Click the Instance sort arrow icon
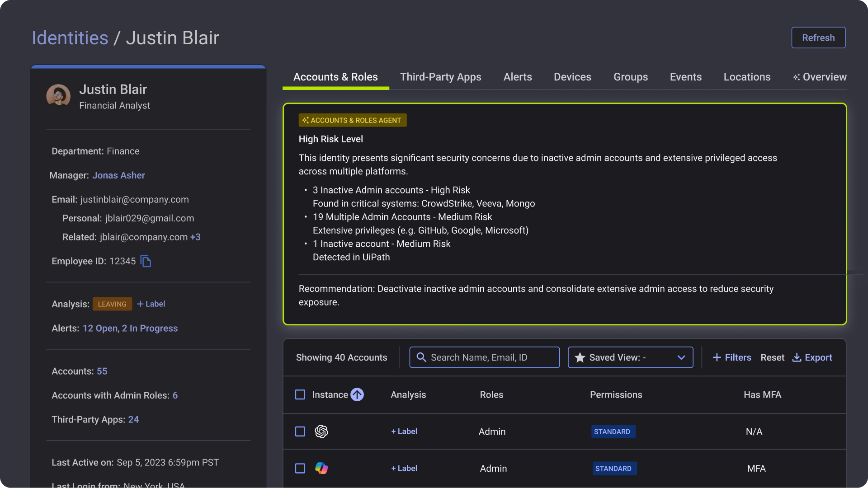The height and width of the screenshot is (488, 868). (357, 394)
